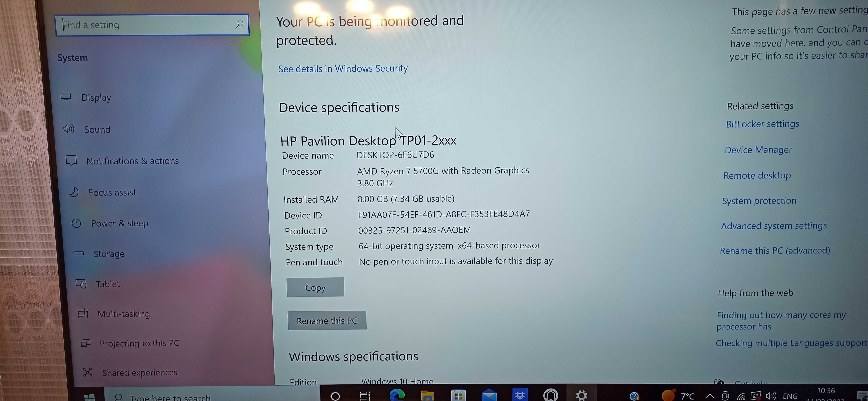
Task: Launch Microsoft Edge from the taskbar
Action: click(x=397, y=395)
